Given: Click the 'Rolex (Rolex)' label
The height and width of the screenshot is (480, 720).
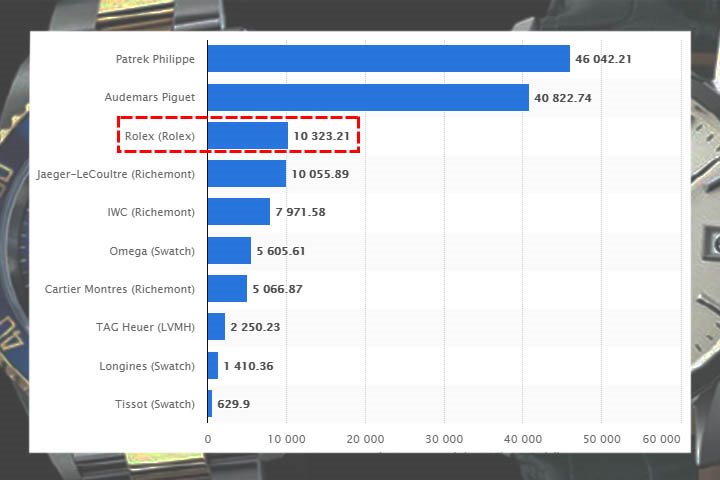Looking at the screenshot, I should (x=160, y=136).
